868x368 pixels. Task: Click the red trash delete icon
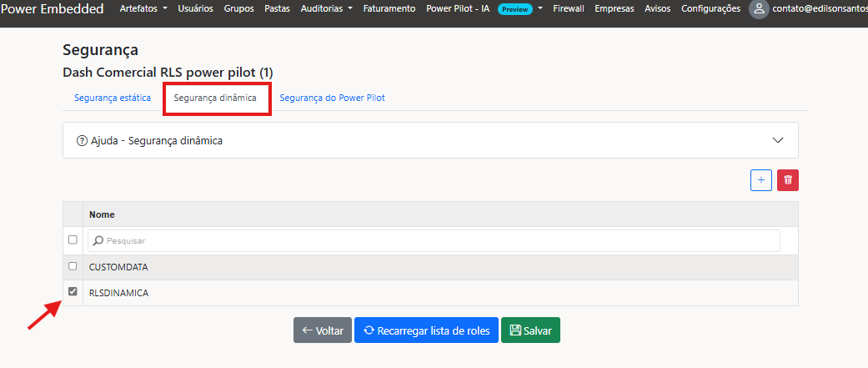tap(787, 179)
